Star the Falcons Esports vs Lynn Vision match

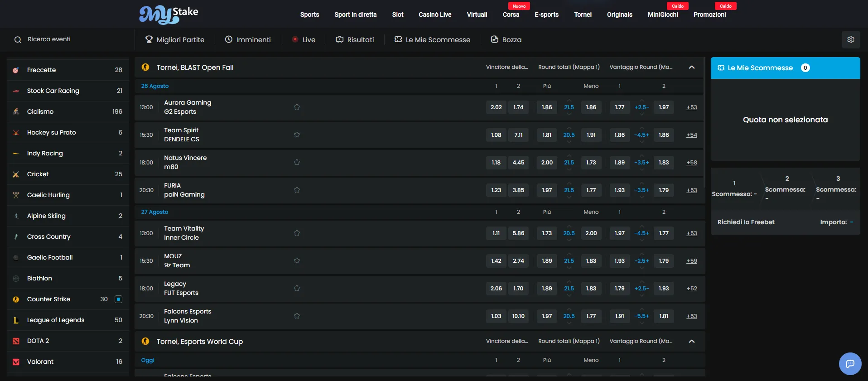click(297, 316)
